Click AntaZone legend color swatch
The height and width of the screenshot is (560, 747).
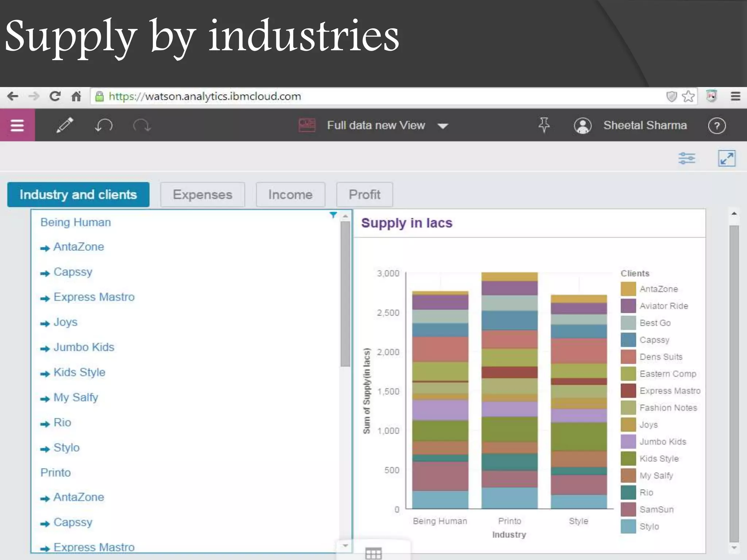click(628, 289)
